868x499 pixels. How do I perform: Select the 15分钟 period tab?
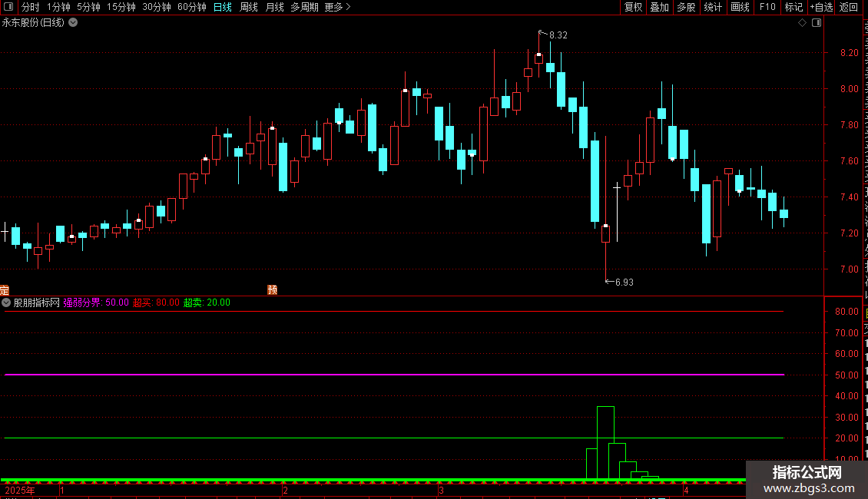click(x=121, y=7)
